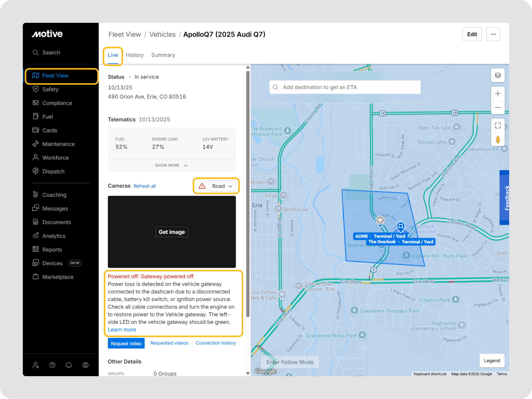Screen dimensions: 532x399
Task: Switch to the Summary tab
Action: pyautogui.click(x=163, y=55)
